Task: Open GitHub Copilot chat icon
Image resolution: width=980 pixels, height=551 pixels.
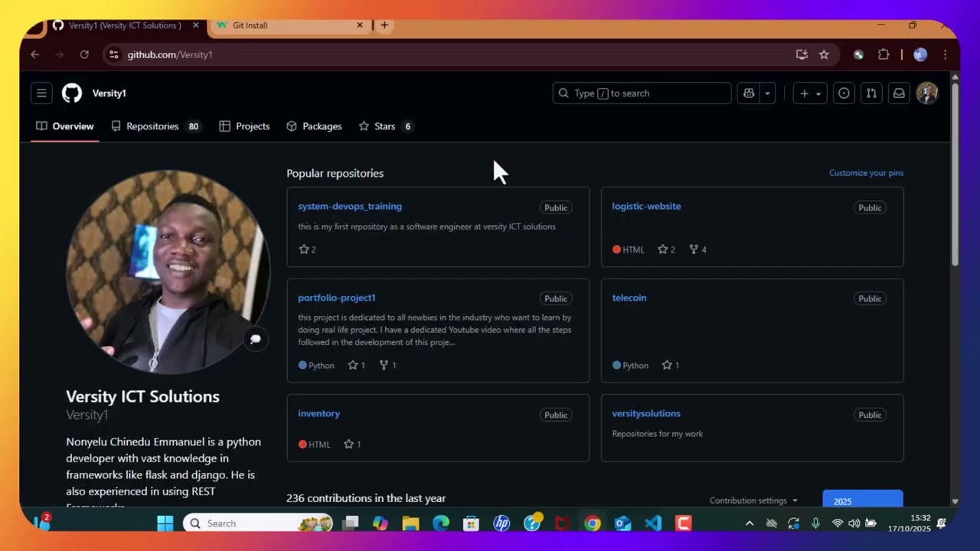Action: 749,93
